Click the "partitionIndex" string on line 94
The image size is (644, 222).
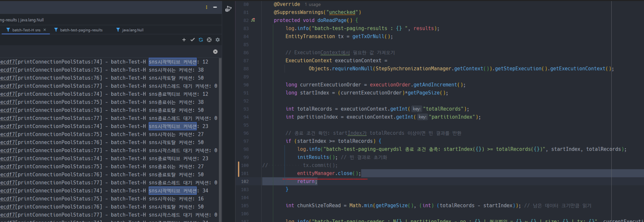coord(452,117)
